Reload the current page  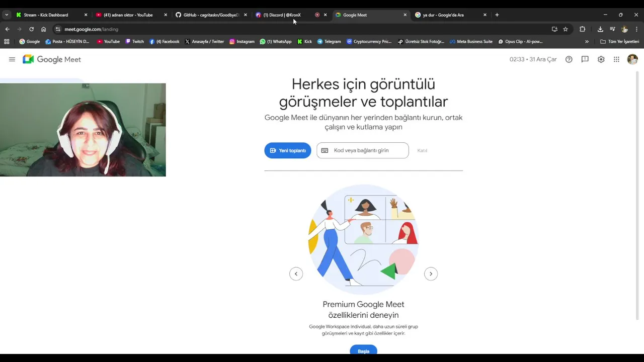31,29
